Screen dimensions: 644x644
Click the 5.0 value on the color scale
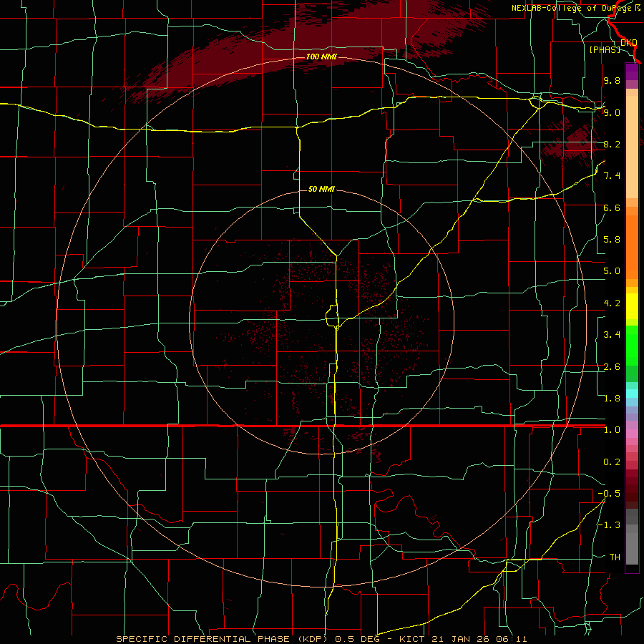pyautogui.click(x=612, y=271)
